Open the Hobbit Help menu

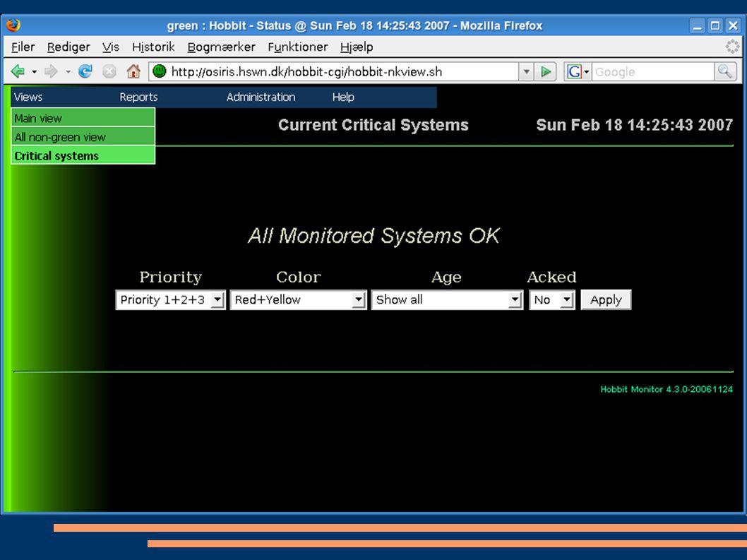pyautogui.click(x=343, y=97)
